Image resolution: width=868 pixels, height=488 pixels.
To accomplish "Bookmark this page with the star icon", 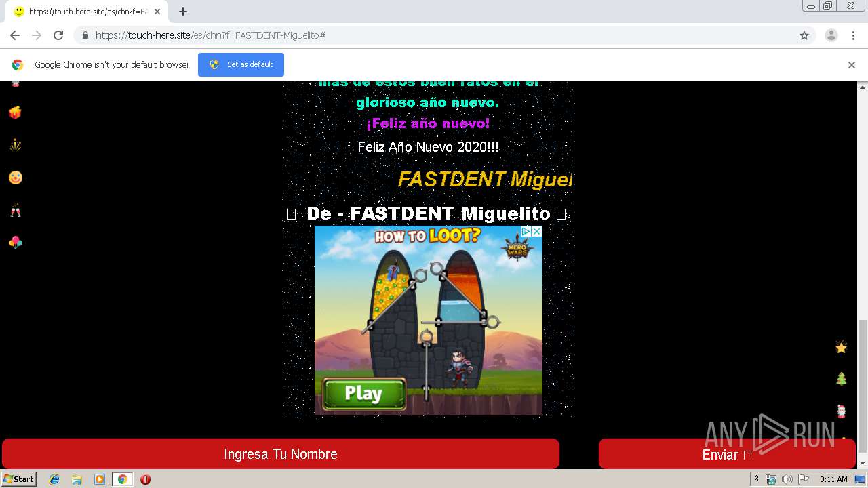I will 804,35.
